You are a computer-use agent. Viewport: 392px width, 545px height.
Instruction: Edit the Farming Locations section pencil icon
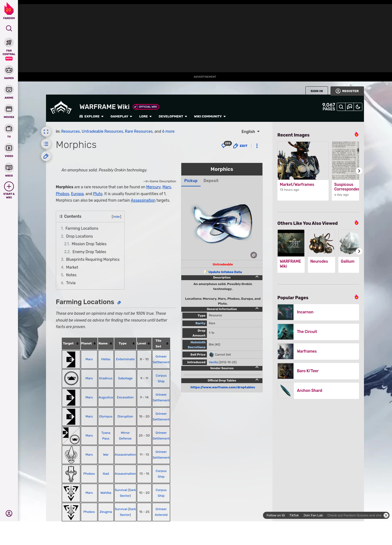(119, 302)
